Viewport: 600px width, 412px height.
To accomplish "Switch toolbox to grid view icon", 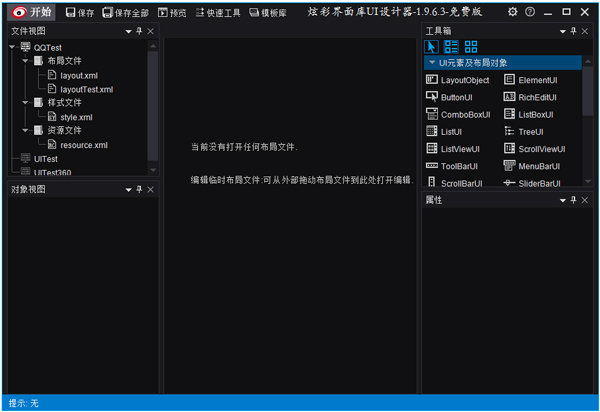I will tap(471, 47).
